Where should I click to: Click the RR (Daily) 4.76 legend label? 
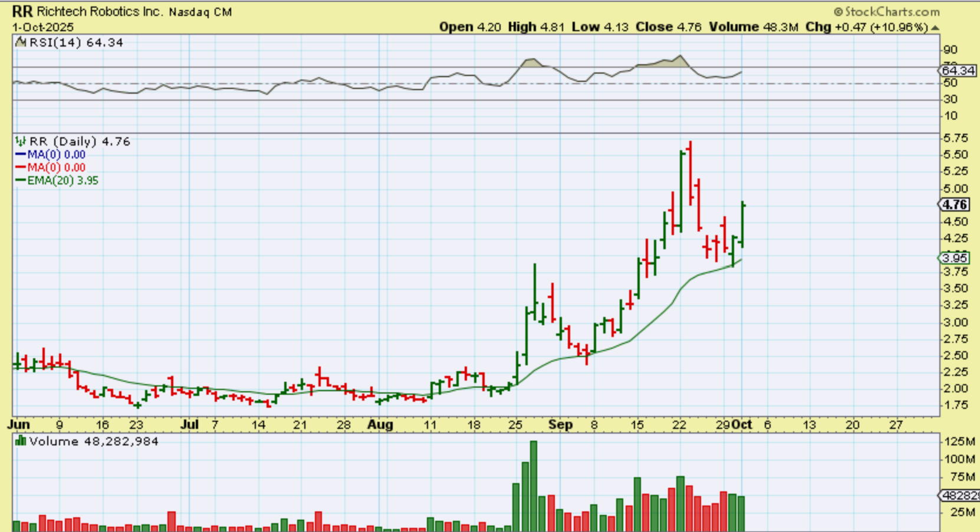click(x=80, y=141)
